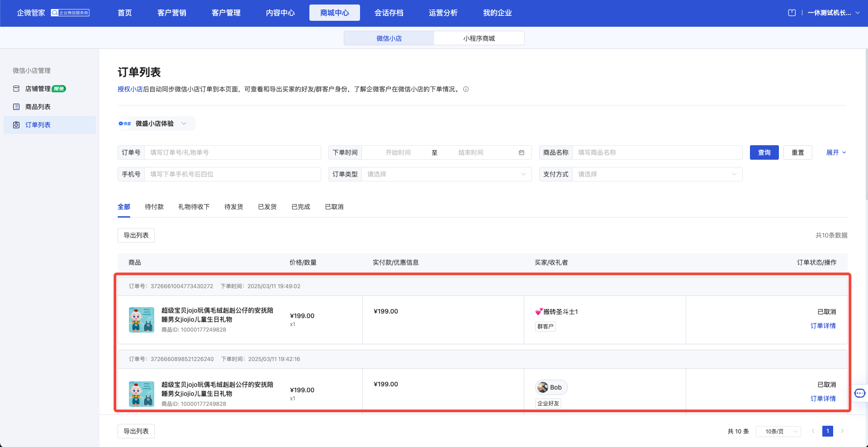The height and width of the screenshot is (447, 868).
Task: Click the product list sidebar icon
Action: pos(16,107)
